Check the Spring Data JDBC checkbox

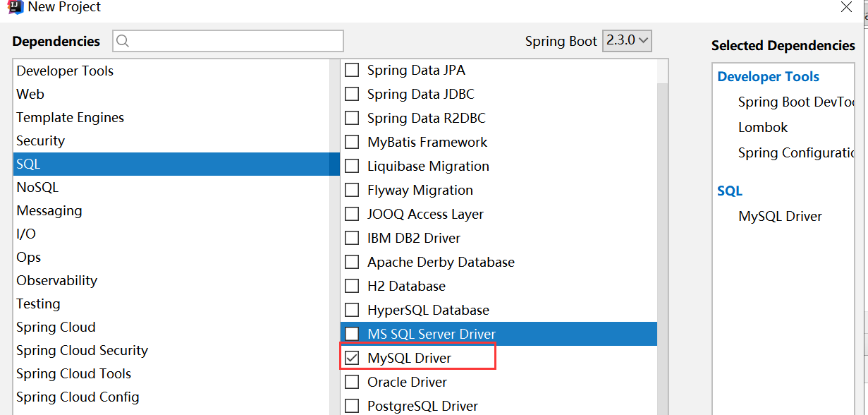(351, 94)
